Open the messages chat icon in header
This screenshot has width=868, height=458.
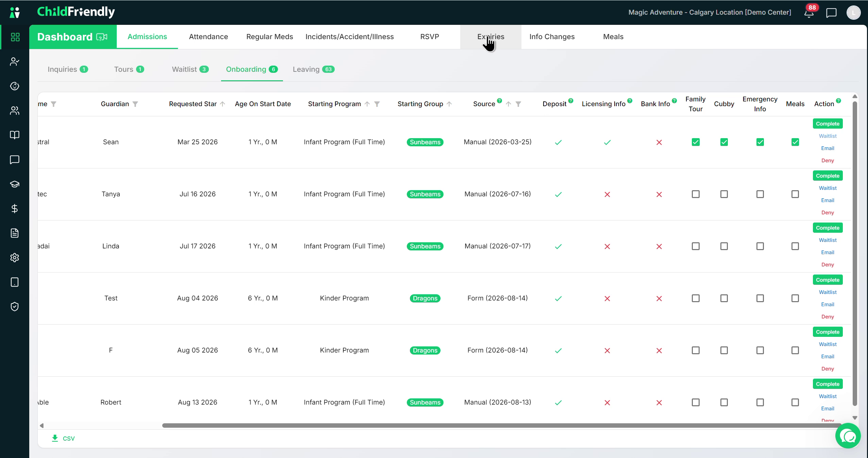[831, 13]
